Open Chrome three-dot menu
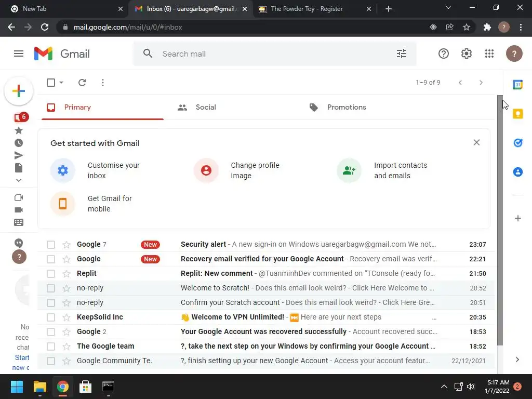This screenshot has width=532, height=399. coord(521,27)
